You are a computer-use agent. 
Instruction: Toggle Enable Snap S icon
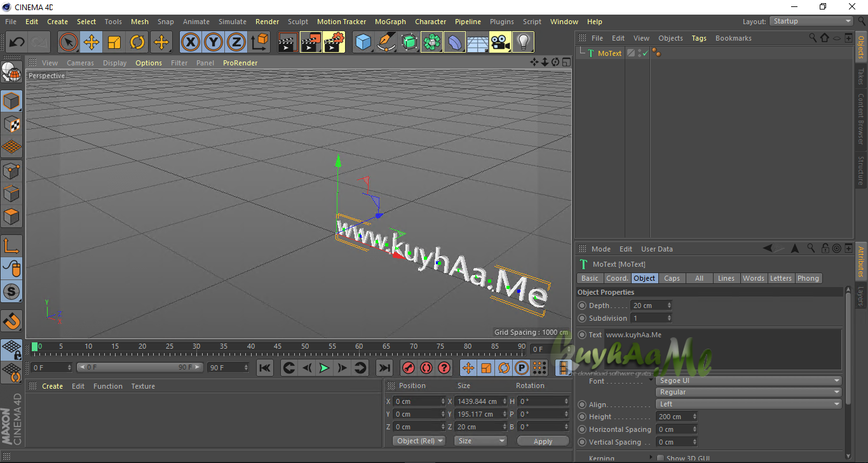tap(11, 292)
